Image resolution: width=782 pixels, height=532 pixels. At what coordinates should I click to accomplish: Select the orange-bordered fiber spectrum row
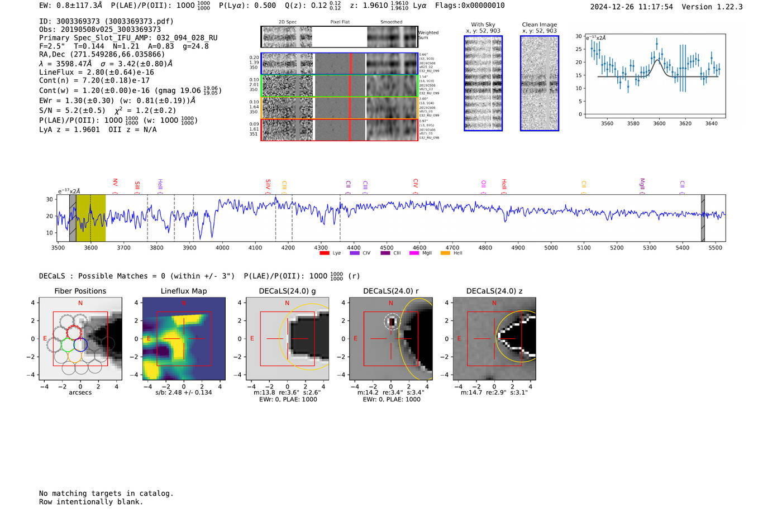coord(340,108)
